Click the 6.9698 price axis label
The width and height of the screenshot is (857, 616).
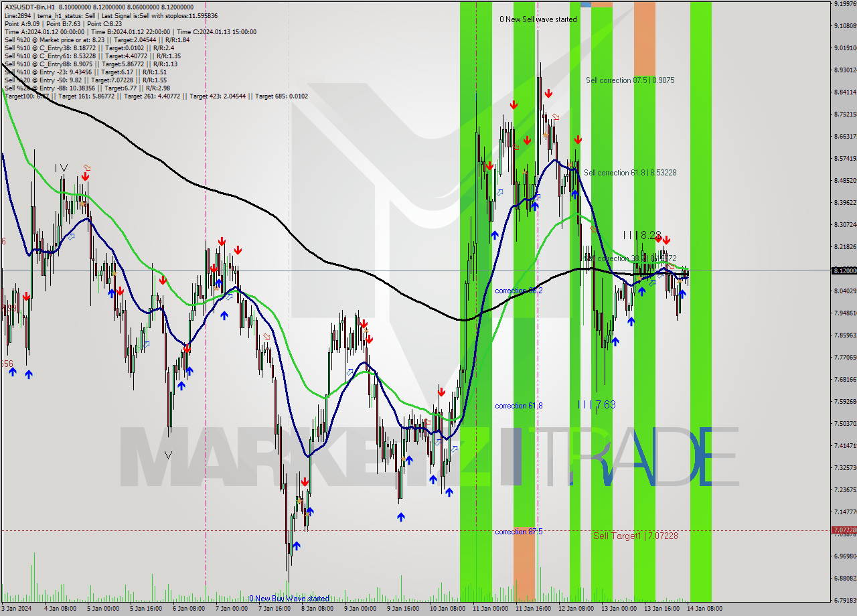pyautogui.click(x=845, y=556)
